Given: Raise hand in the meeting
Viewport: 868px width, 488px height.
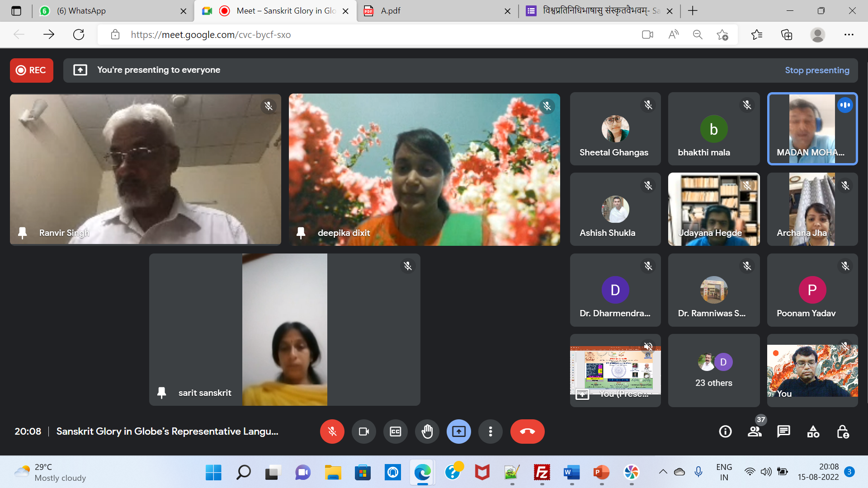Looking at the screenshot, I should click(427, 432).
